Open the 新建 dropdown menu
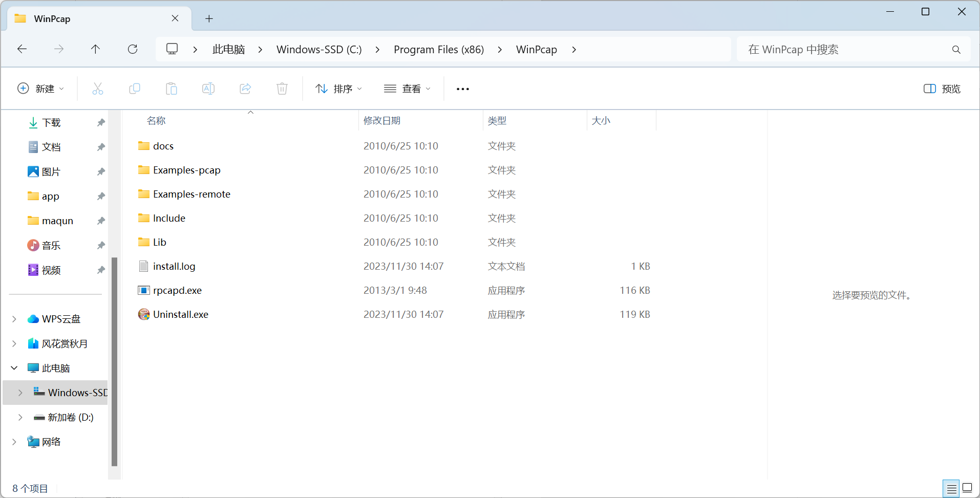 (x=41, y=89)
